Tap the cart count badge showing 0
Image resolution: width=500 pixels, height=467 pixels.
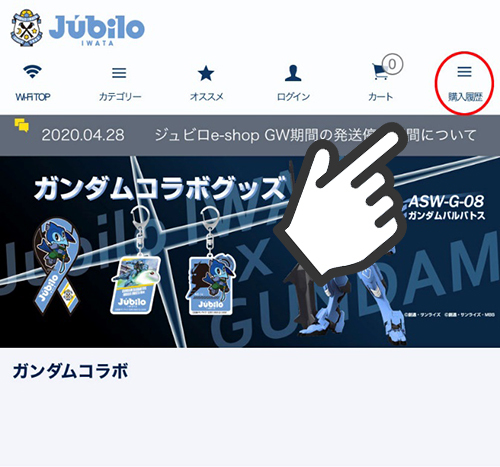point(393,64)
